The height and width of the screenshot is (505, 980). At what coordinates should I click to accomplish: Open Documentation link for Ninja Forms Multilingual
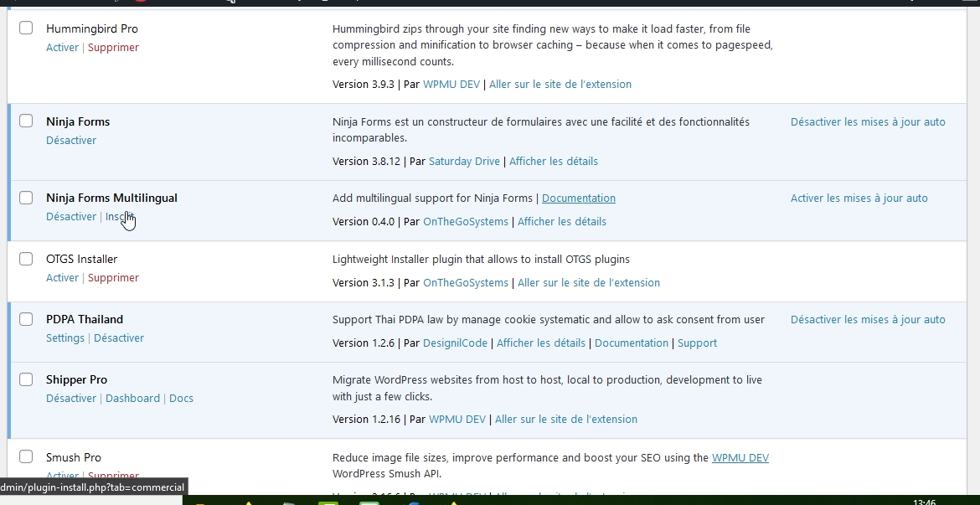[x=579, y=198]
